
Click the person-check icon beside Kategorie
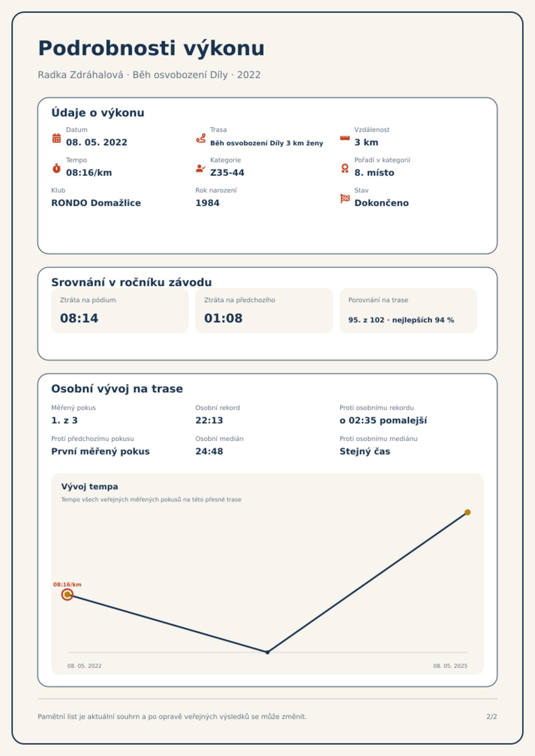(201, 168)
